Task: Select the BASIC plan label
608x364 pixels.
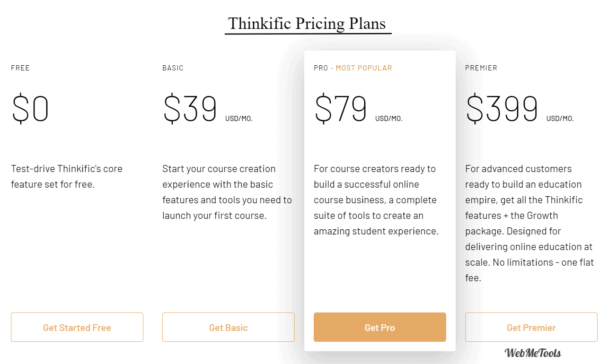Action: (173, 68)
